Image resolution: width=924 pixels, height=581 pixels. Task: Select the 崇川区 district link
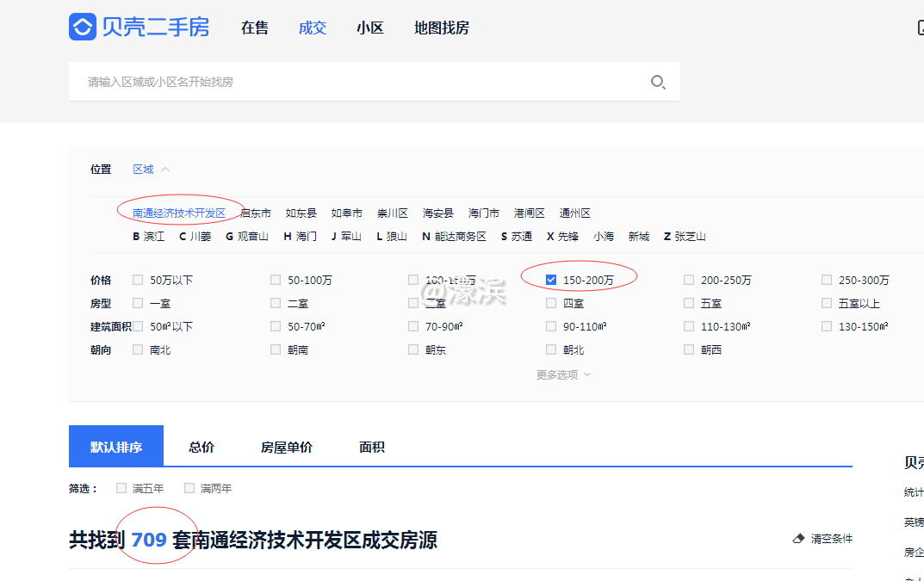point(392,213)
